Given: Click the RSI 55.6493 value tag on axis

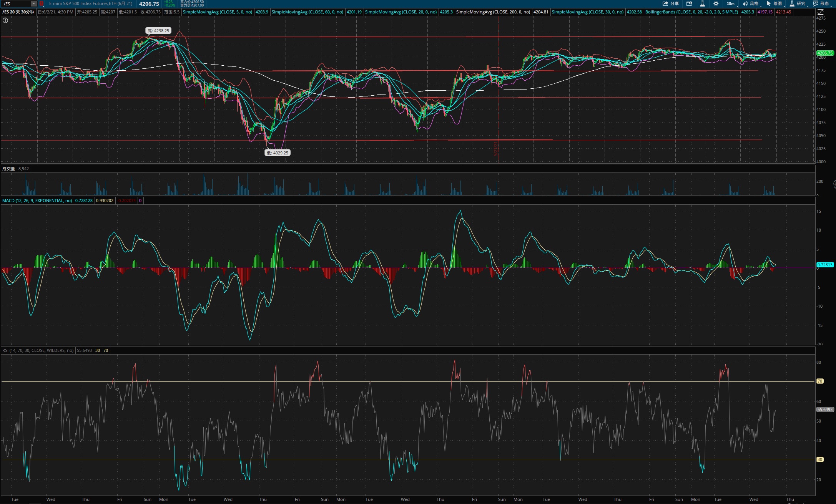Looking at the screenshot, I should tap(825, 409).
